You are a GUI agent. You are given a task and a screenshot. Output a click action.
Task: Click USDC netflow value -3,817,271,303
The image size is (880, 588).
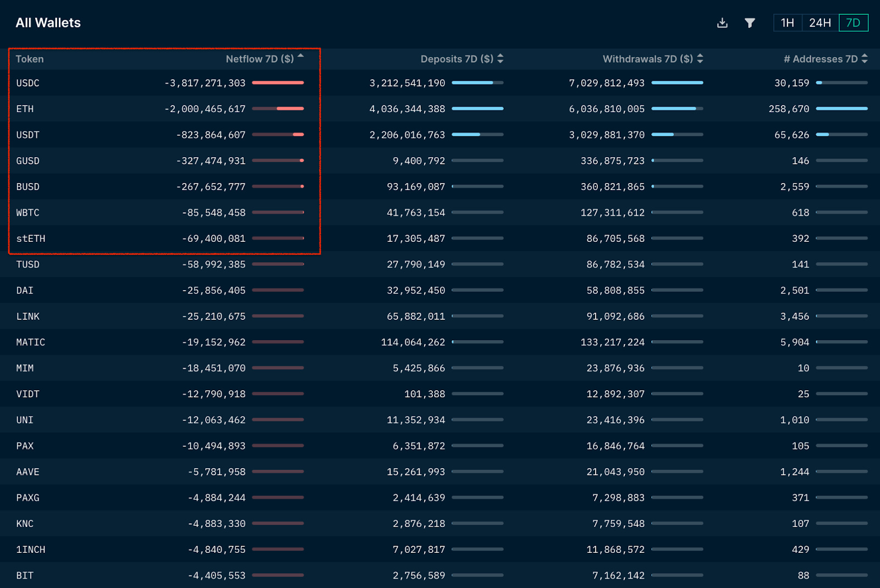point(205,83)
